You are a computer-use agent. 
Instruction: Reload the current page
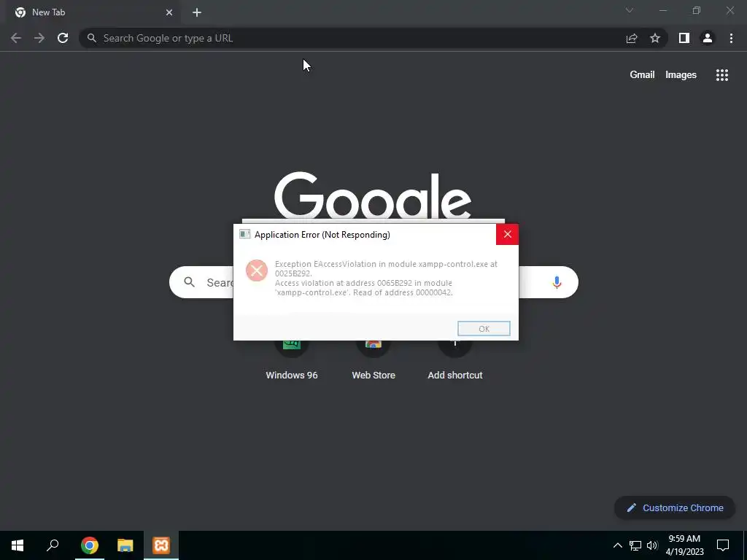tap(63, 38)
